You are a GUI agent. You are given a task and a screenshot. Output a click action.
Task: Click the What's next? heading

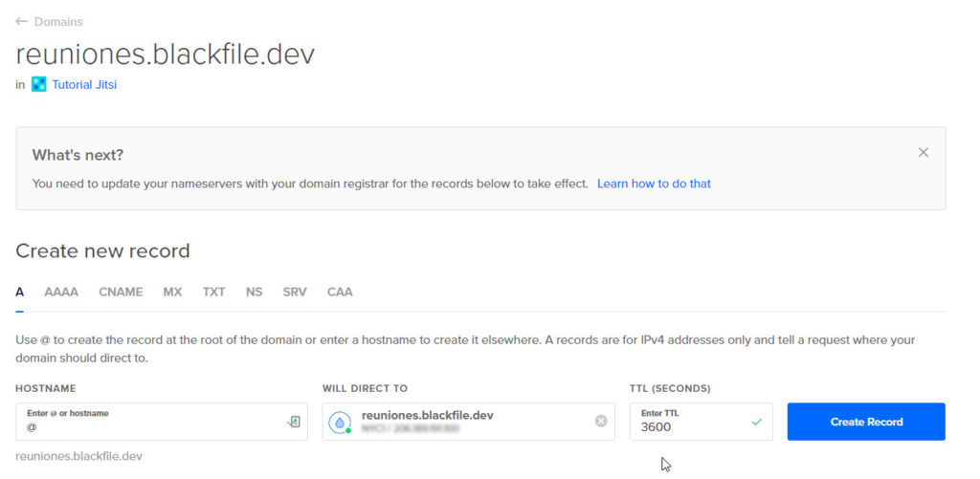(78, 155)
